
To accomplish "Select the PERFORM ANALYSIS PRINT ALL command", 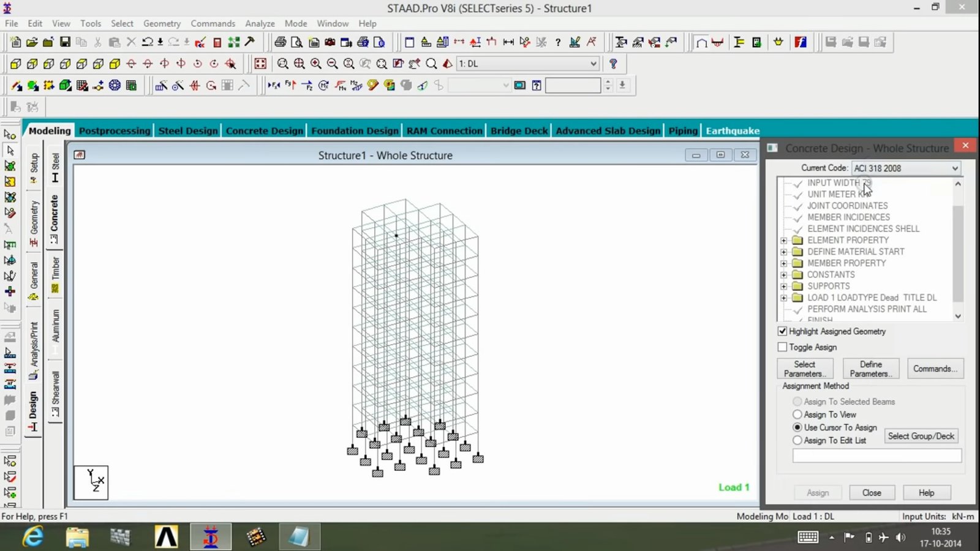I will point(867,309).
